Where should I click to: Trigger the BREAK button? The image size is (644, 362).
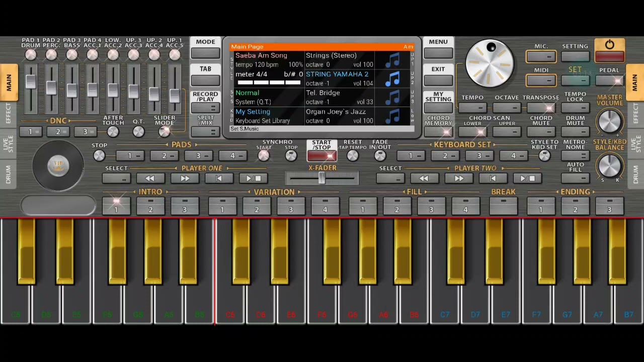503,206
